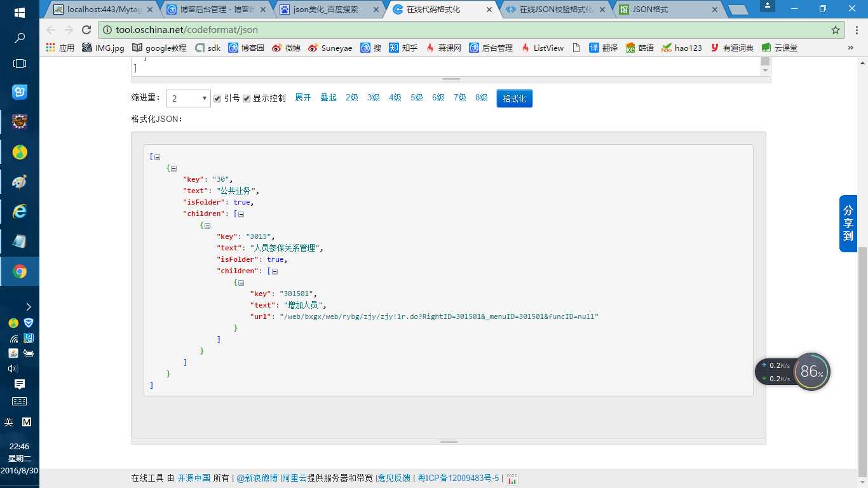
Task: Open the 缩进量 indentation dropdown
Action: pos(188,98)
